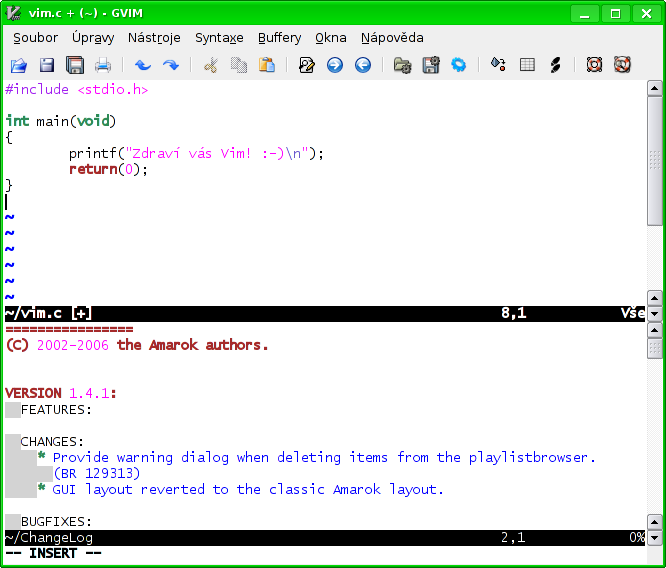The height and width of the screenshot is (568, 666).
Task: Run Make with the toolbar build icon
Action: (498, 65)
